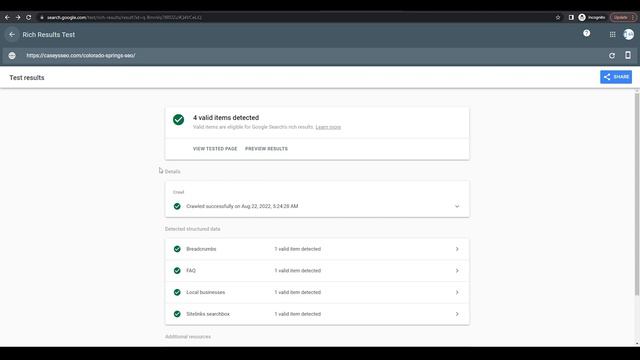
Task: Go back in the browser toolbar
Action: (7, 18)
